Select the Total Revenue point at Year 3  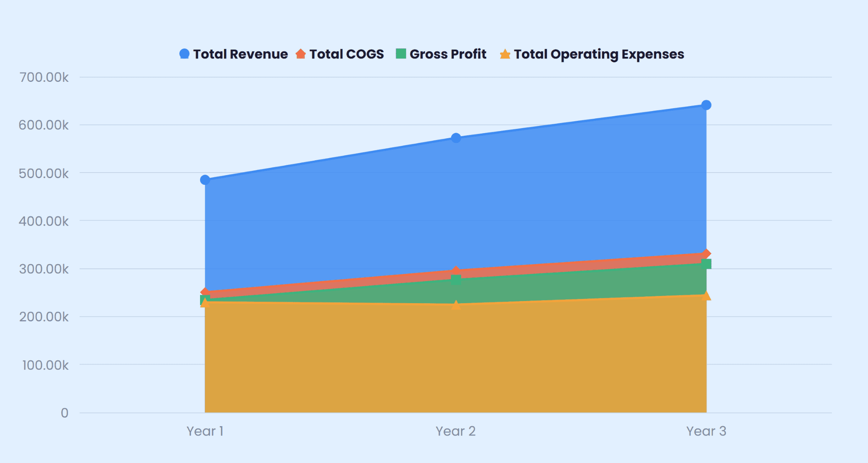(x=706, y=105)
